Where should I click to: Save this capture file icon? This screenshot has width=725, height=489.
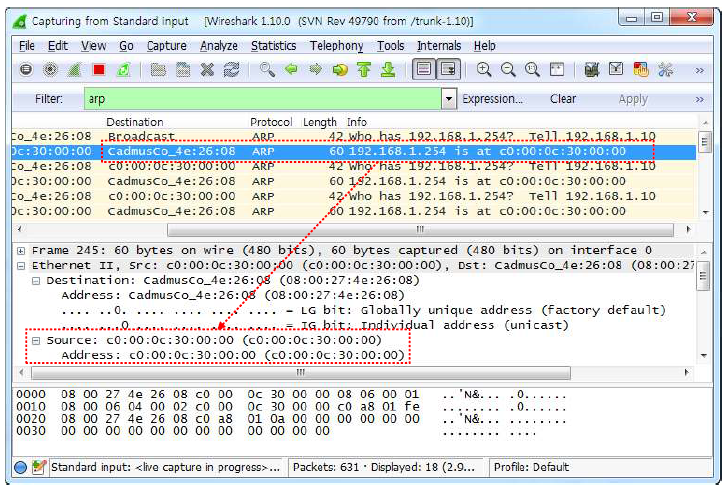pos(183,70)
